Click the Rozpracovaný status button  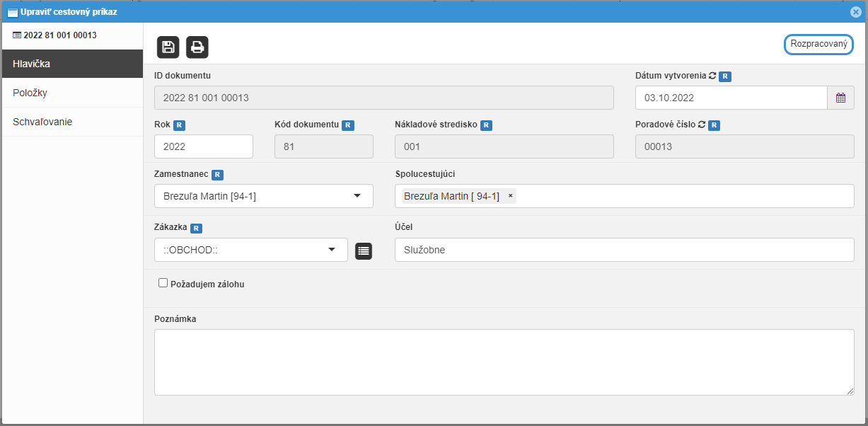tap(818, 44)
